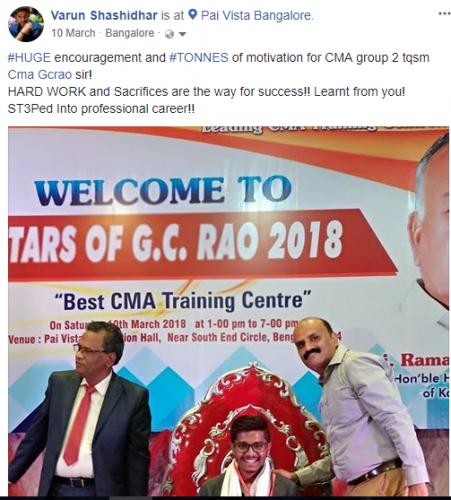Click the Bangalore location text beside date

pyautogui.click(x=130, y=33)
